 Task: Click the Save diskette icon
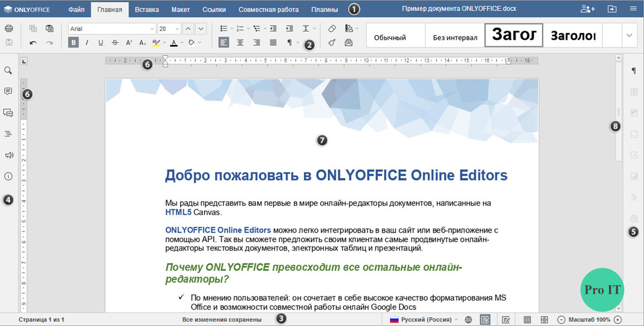(x=9, y=42)
